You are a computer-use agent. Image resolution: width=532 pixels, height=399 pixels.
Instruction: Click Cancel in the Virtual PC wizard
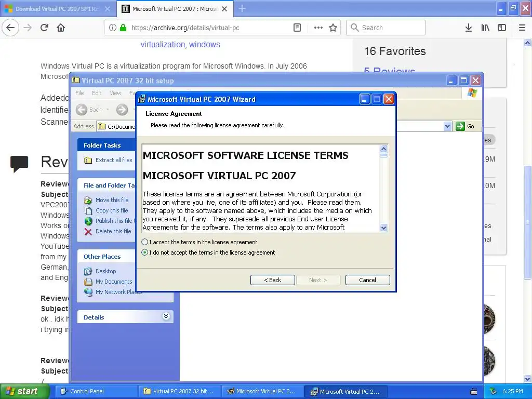(x=367, y=280)
